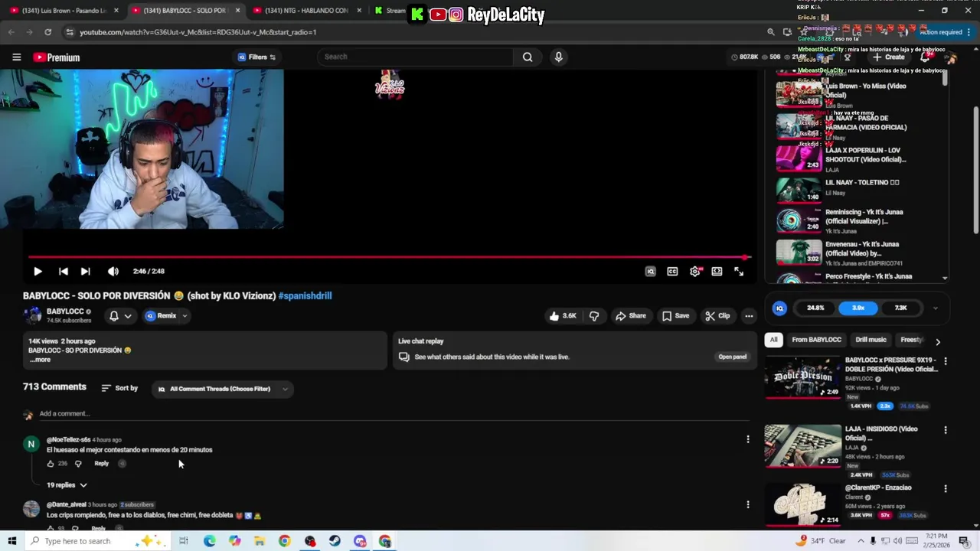980x551 pixels.
Task: Select the 3.9x vidIQ stat pill
Action: click(858, 308)
